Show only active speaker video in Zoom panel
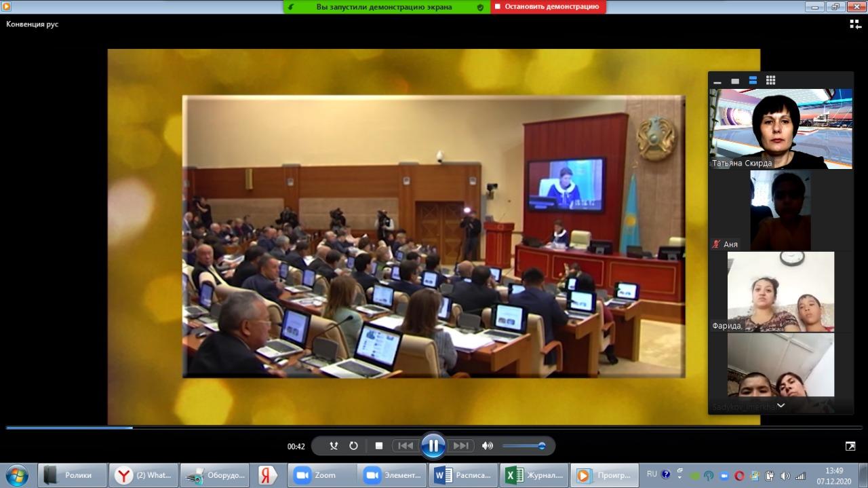Screen dimensions: 868x488 (735, 81)
